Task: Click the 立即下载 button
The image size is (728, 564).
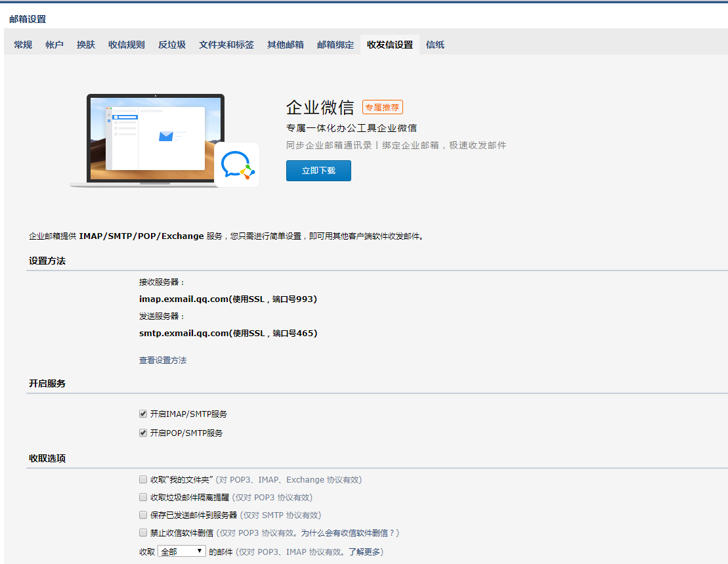Action: coord(318,170)
